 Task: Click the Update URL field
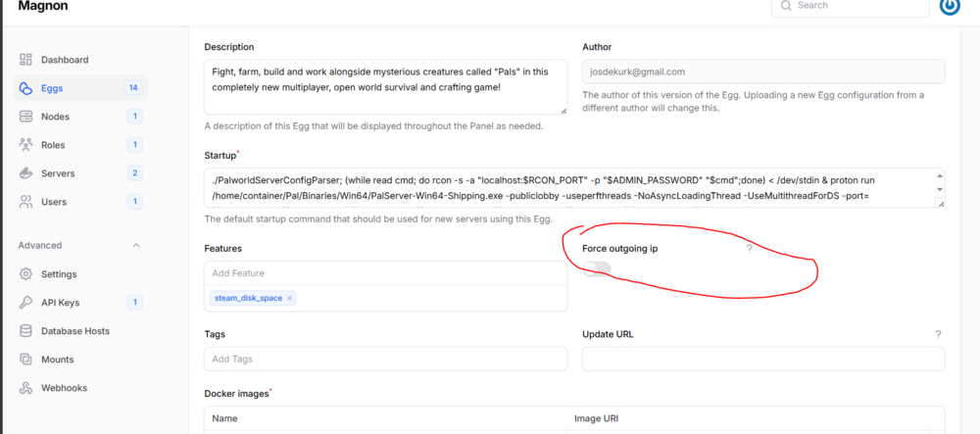tap(763, 360)
